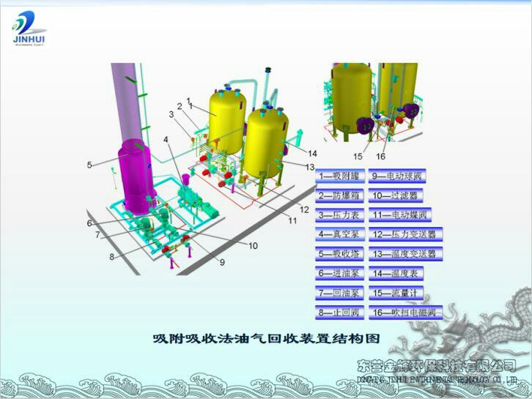The width and height of the screenshot is (532, 399).
Task: Click the '4—真空泵' legend button
Action: (339, 234)
